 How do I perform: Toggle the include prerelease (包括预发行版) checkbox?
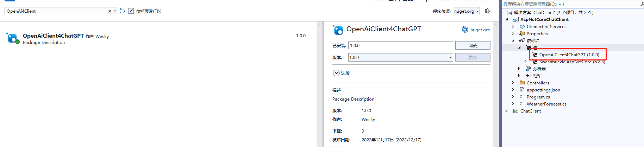(131, 11)
